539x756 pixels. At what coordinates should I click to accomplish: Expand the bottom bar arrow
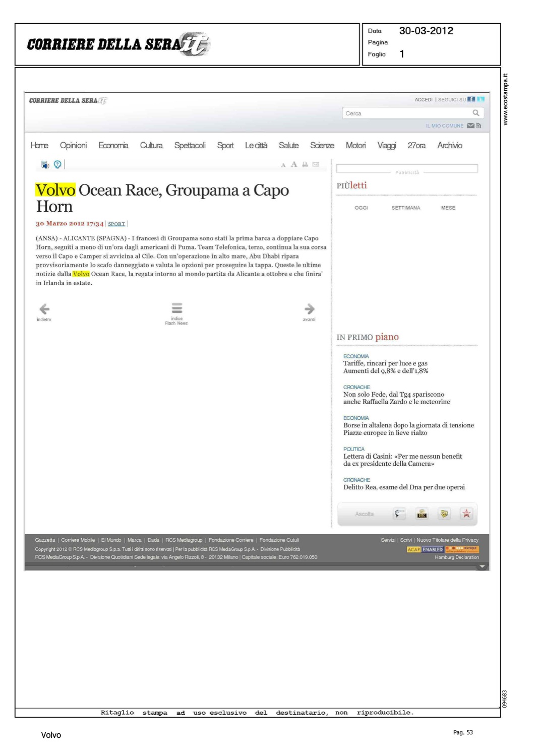(x=482, y=566)
